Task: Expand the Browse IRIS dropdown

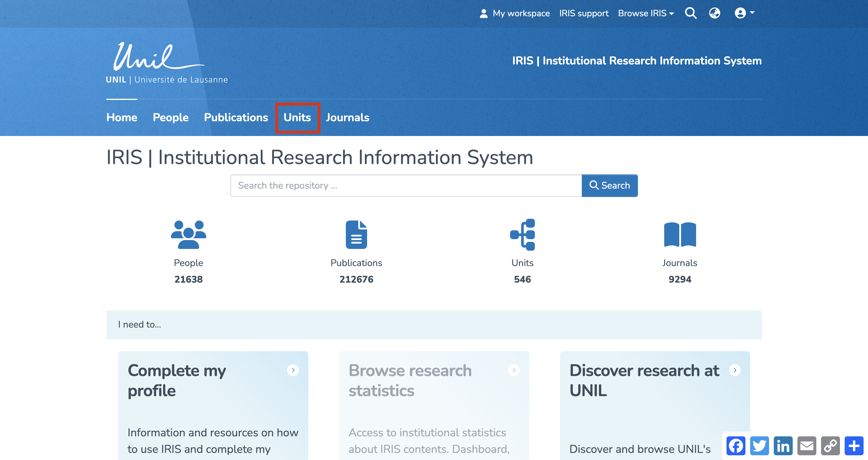Action: pyautogui.click(x=646, y=13)
